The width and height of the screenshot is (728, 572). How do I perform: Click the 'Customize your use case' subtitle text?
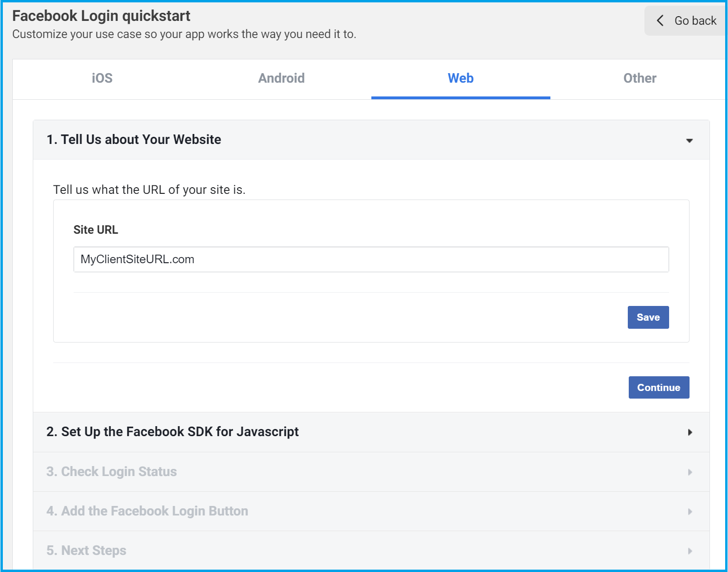click(184, 34)
